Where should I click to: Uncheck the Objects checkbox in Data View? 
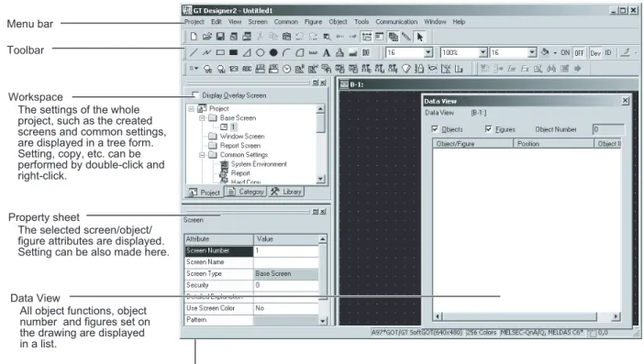point(435,129)
